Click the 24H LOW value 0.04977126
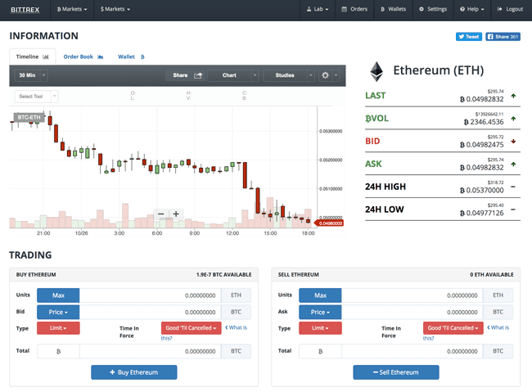This screenshot has width=532, height=392. 482,213
